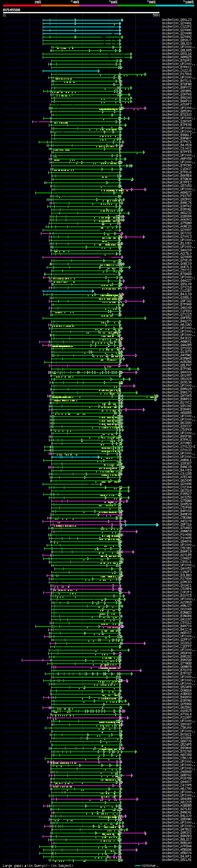
Task: Select hit label UniRef100_B7QFW8
Action: (x=177, y=84)
